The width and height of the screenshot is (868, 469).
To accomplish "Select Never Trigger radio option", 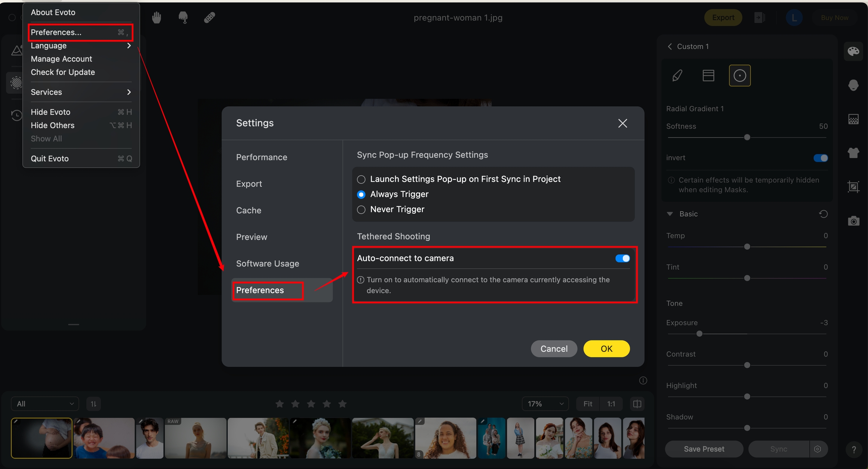I will tap(361, 210).
